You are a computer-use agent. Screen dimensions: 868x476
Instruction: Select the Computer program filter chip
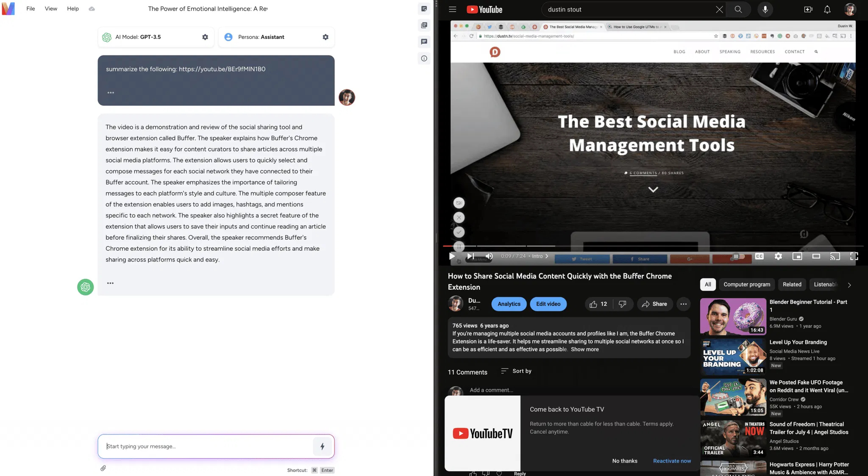(746, 285)
